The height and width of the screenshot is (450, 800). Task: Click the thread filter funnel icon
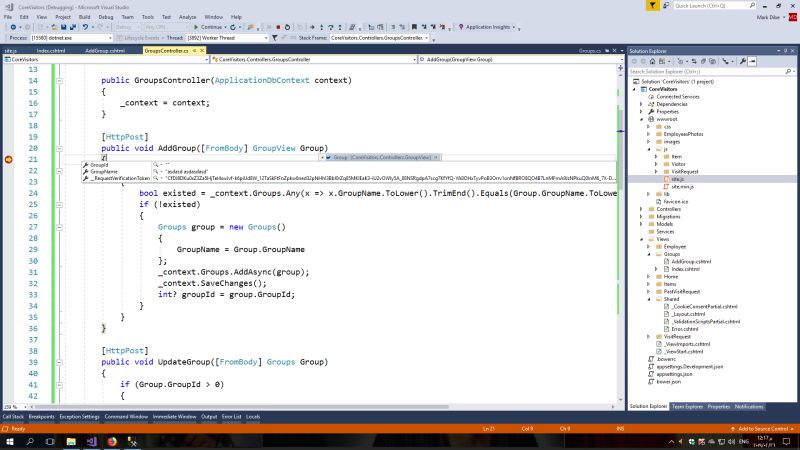tap(274, 38)
